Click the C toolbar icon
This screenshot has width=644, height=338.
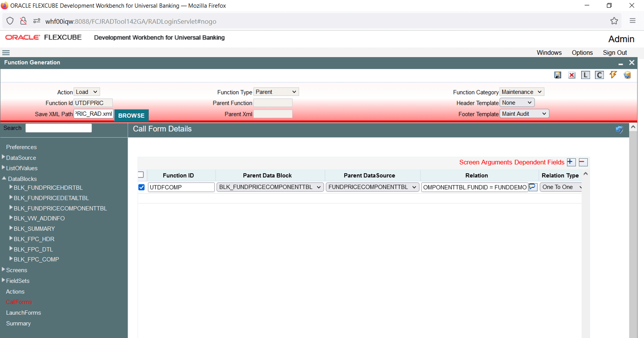[x=599, y=75]
